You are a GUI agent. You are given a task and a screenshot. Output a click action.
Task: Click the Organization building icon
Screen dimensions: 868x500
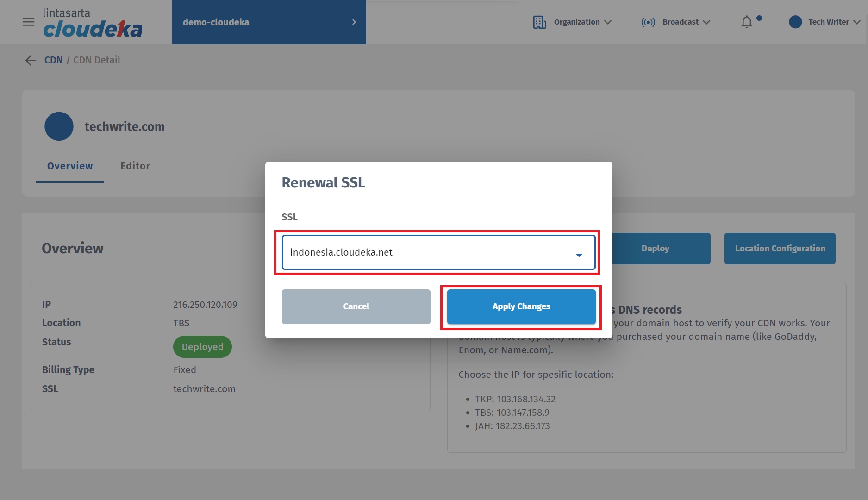539,22
